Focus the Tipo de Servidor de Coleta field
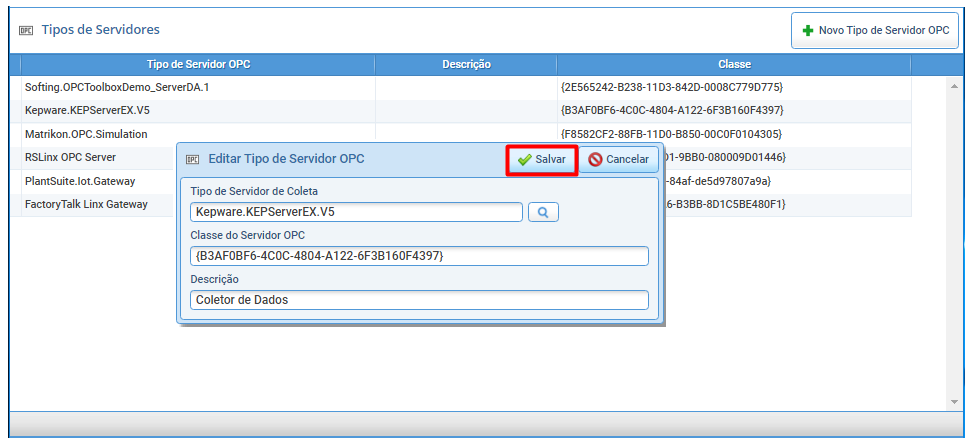Viewport: 972px width, 444px height. click(356, 212)
